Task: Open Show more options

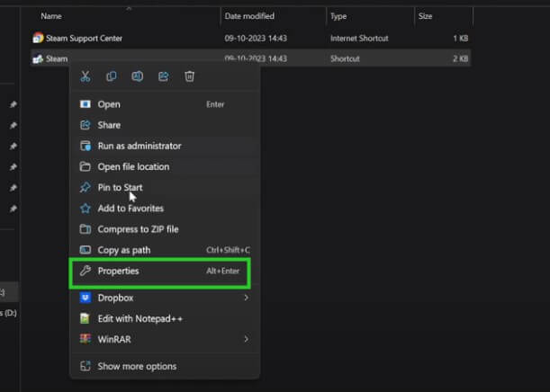Action: tap(137, 366)
